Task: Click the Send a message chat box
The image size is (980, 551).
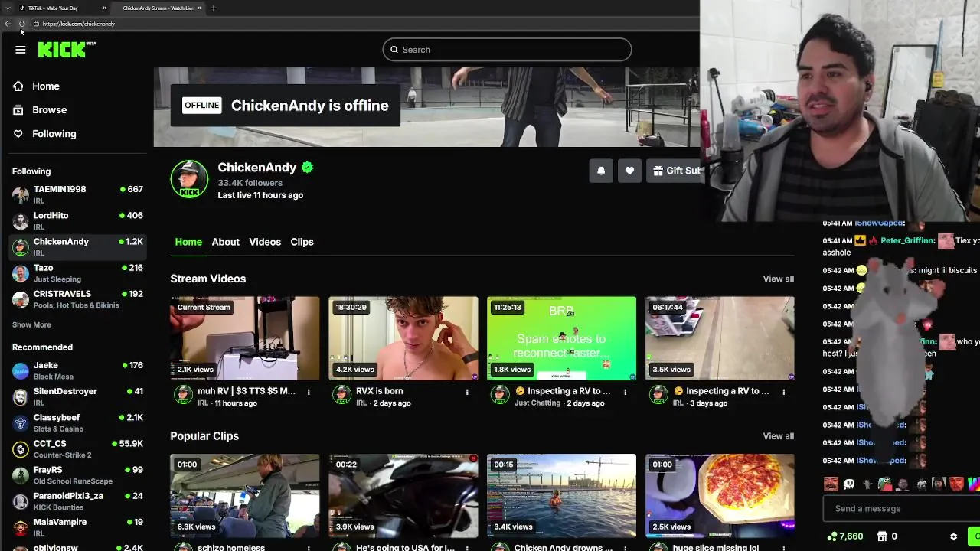Action: click(900, 509)
